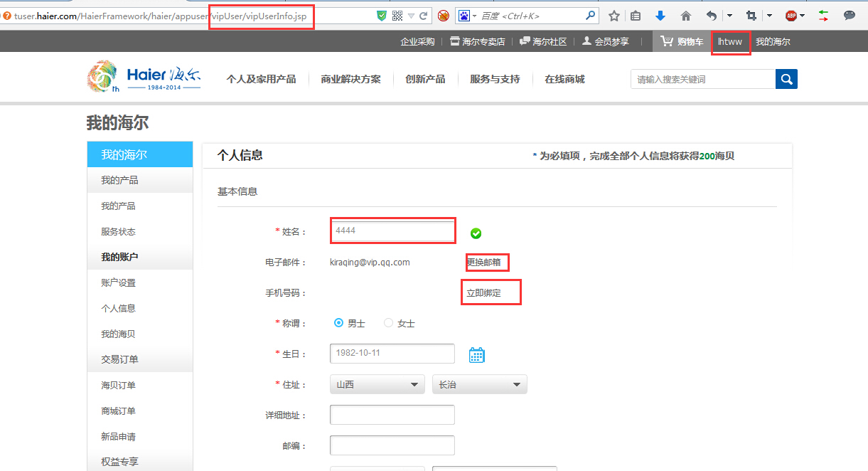Go to the browser home page icon

click(x=685, y=16)
